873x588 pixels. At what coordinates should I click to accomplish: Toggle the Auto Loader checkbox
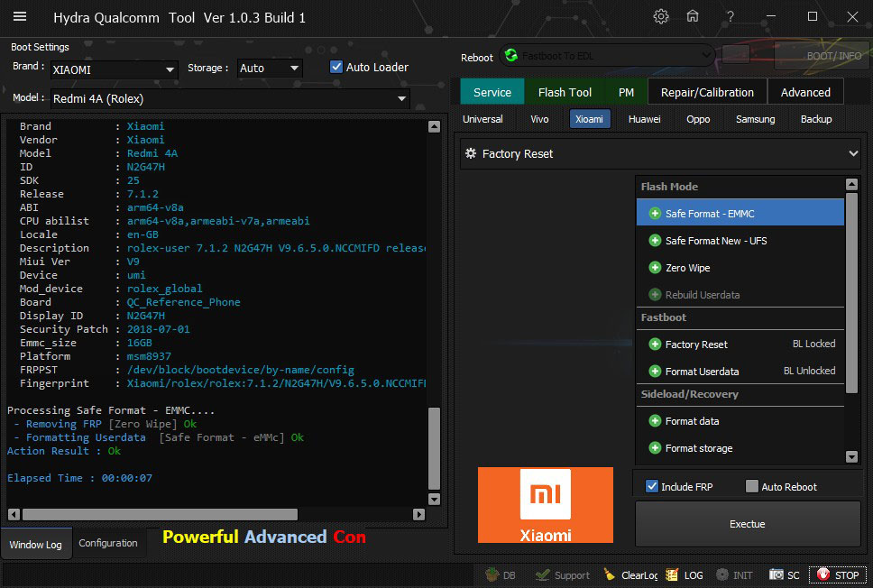(x=336, y=67)
